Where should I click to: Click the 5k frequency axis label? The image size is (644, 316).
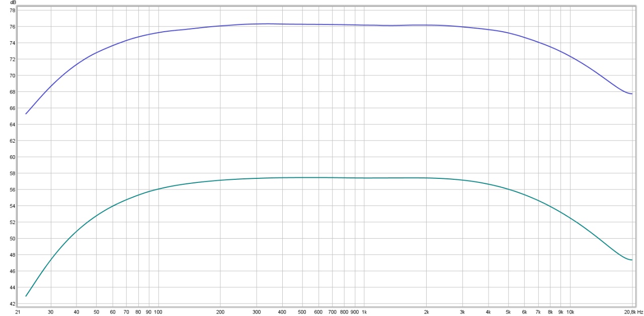pyautogui.click(x=508, y=312)
